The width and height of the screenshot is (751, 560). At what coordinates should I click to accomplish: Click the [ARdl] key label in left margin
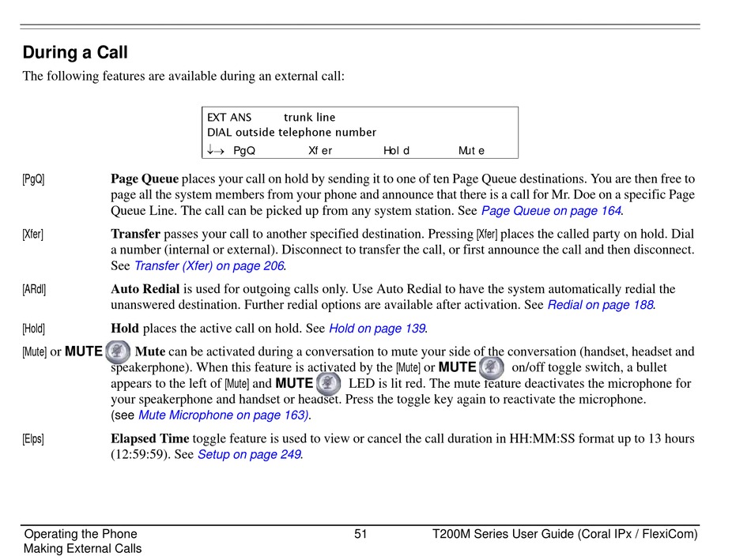click(x=34, y=289)
